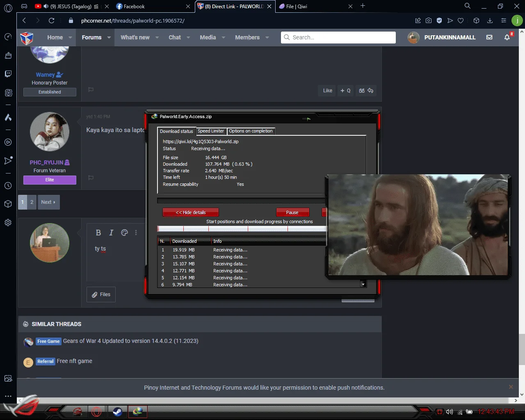Open the Opera GX main menu logo

pos(8,7)
